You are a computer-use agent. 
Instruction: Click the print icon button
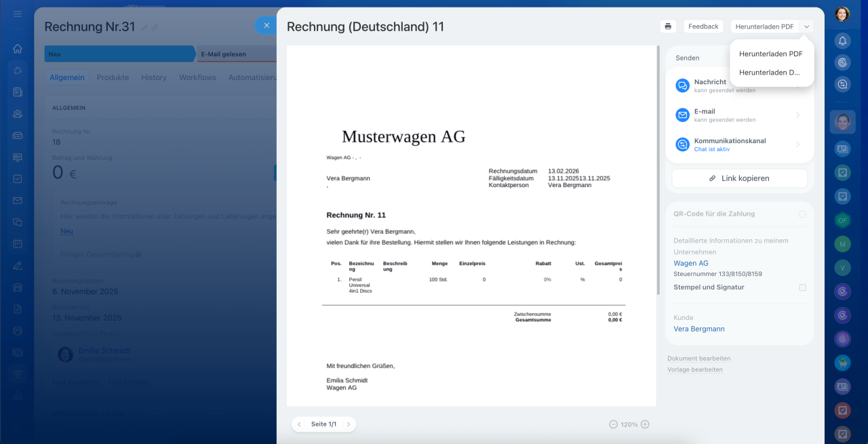pyautogui.click(x=668, y=26)
